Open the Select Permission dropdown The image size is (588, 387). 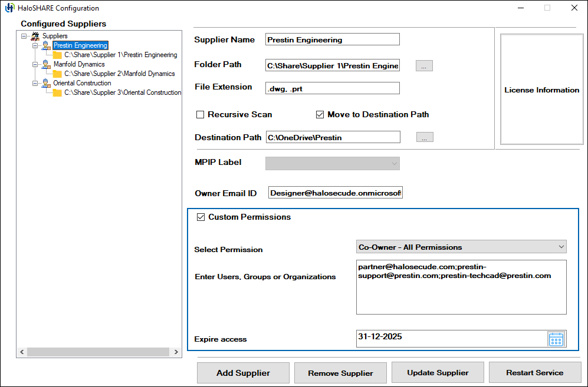(461, 247)
